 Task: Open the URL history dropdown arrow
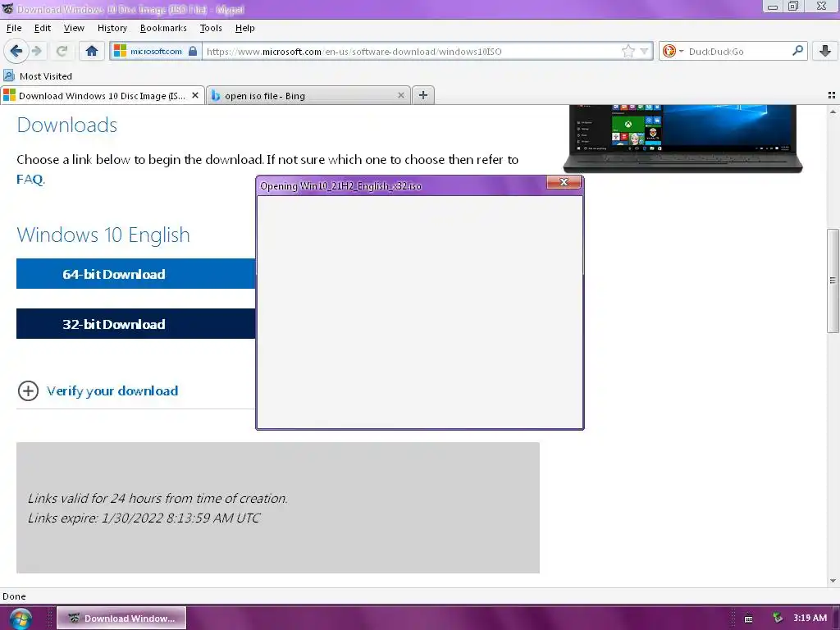click(x=644, y=51)
